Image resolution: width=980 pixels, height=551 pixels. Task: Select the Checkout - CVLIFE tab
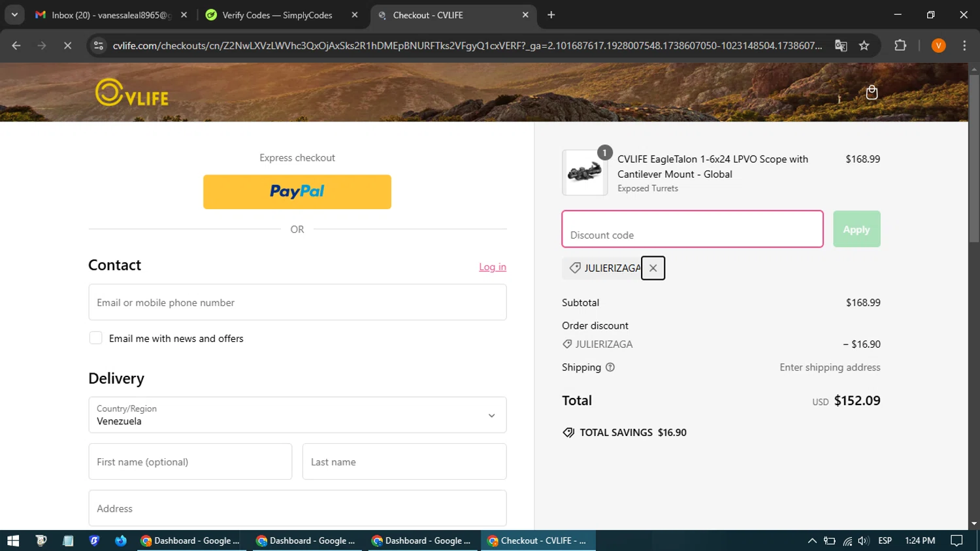453,15
